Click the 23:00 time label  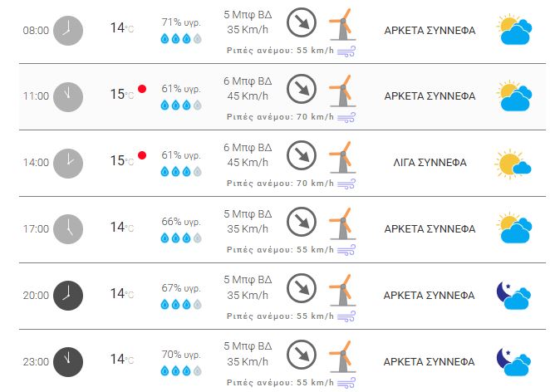(x=36, y=362)
